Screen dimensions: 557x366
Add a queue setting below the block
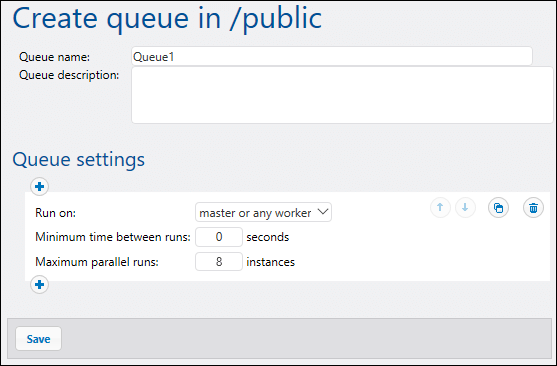(x=39, y=285)
